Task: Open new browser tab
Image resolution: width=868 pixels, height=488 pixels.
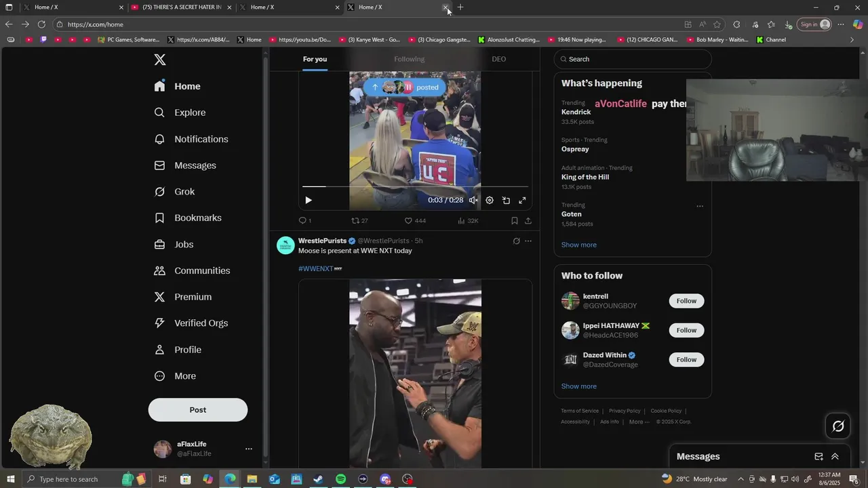Action: pyautogui.click(x=460, y=7)
